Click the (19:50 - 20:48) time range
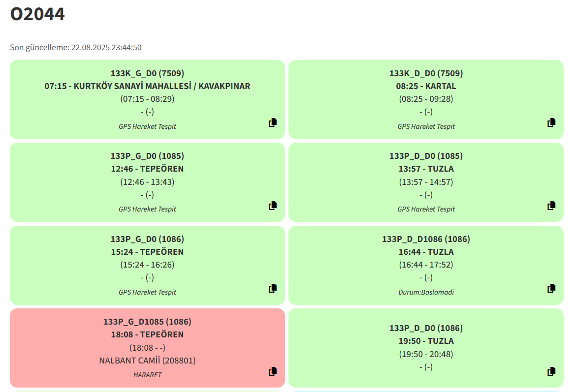 (426, 354)
